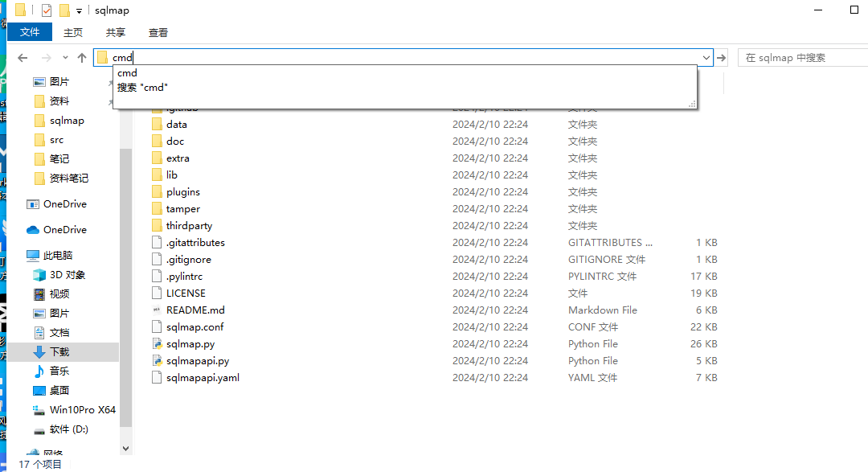Select the sqlmap.py Python file icon

tap(158, 344)
